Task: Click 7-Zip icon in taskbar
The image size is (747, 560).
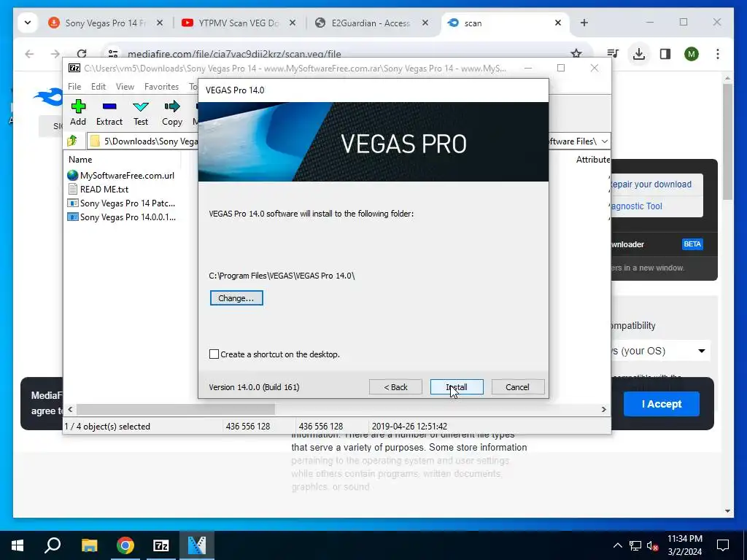Action: click(161, 545)
